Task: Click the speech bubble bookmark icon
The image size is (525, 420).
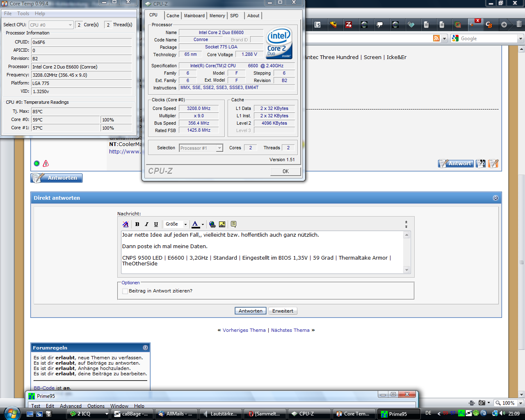Action: (380, 25)
